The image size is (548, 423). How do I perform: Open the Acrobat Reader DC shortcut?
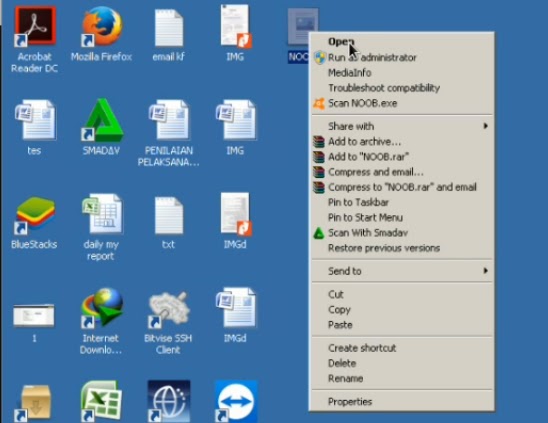point(35,27)
